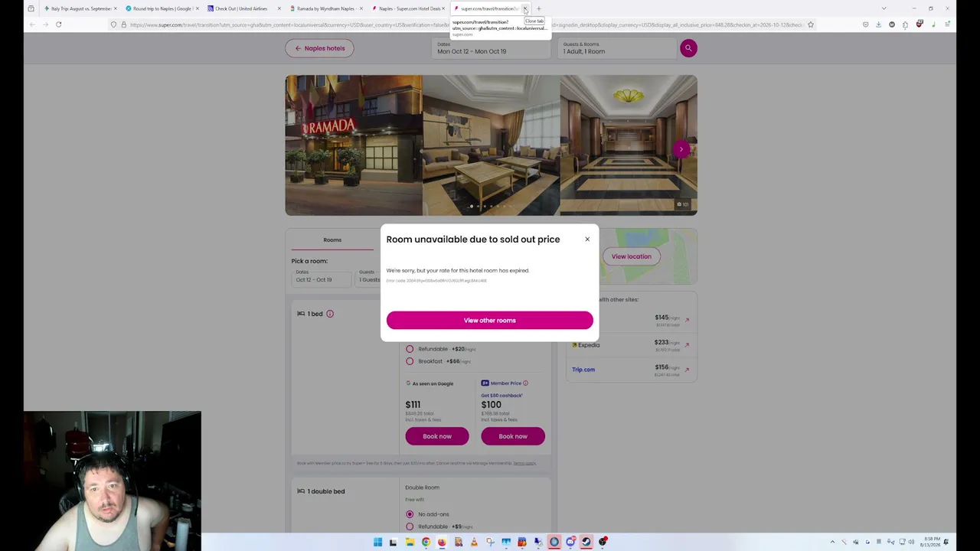Switch to the Rooms tab

point(332,240)
